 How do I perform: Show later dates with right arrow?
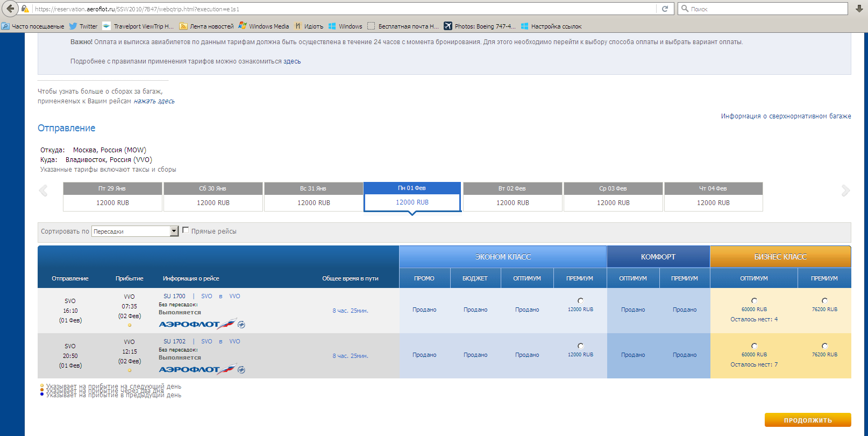tap(845, 191)
